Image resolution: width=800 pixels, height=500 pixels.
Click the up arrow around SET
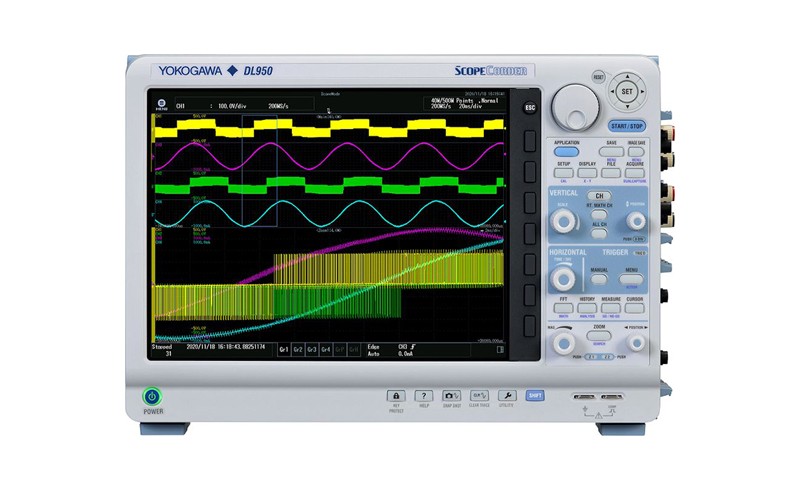click(628, 77)
